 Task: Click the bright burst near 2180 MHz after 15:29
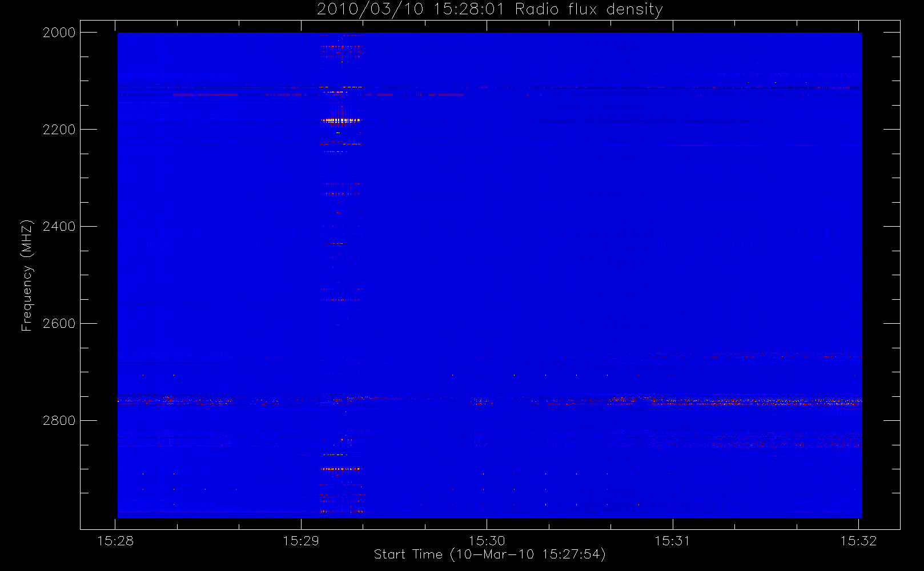coord(341,120)
